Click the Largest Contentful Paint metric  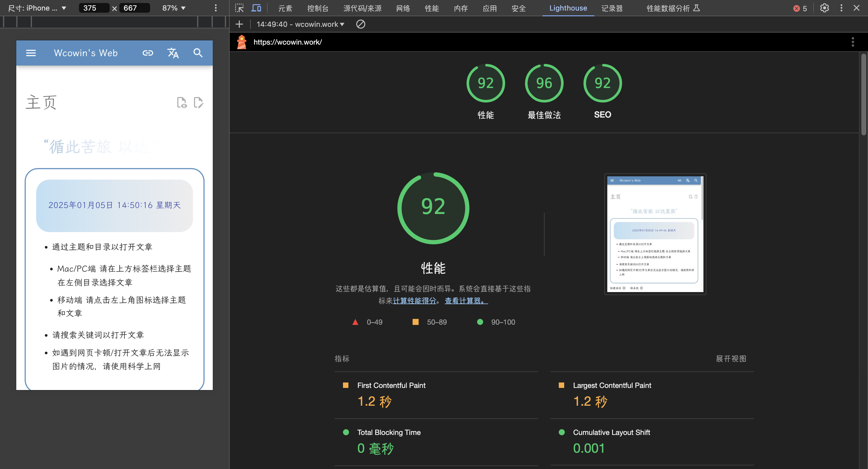[652, 395]
